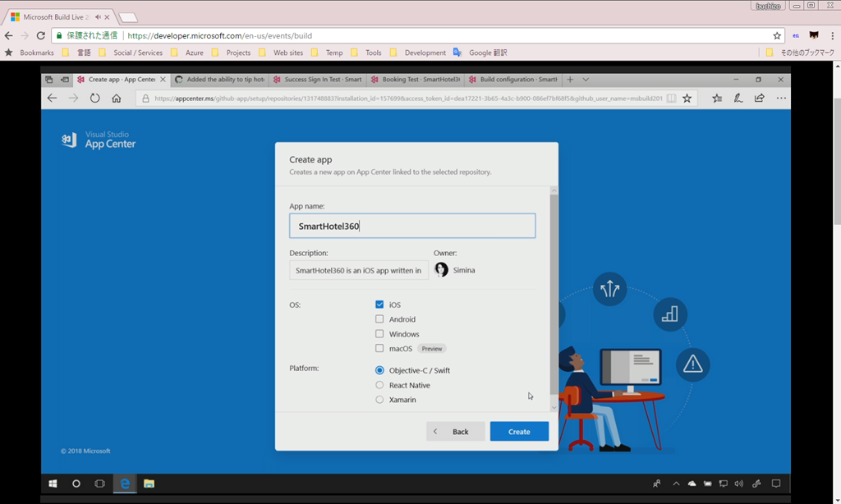Switch to Booking Test tab
This screenshot has width=841, height=504.
(414, 80)
